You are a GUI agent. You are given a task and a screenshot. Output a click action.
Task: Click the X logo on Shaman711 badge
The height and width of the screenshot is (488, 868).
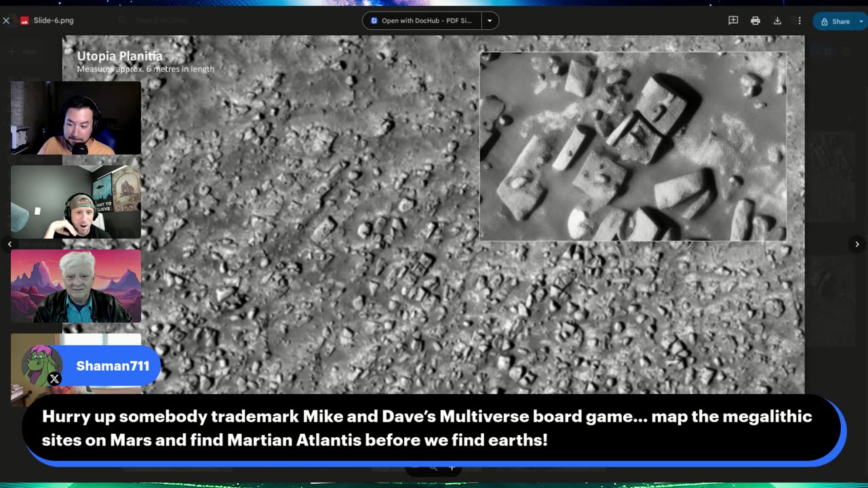tap(54, 379)
